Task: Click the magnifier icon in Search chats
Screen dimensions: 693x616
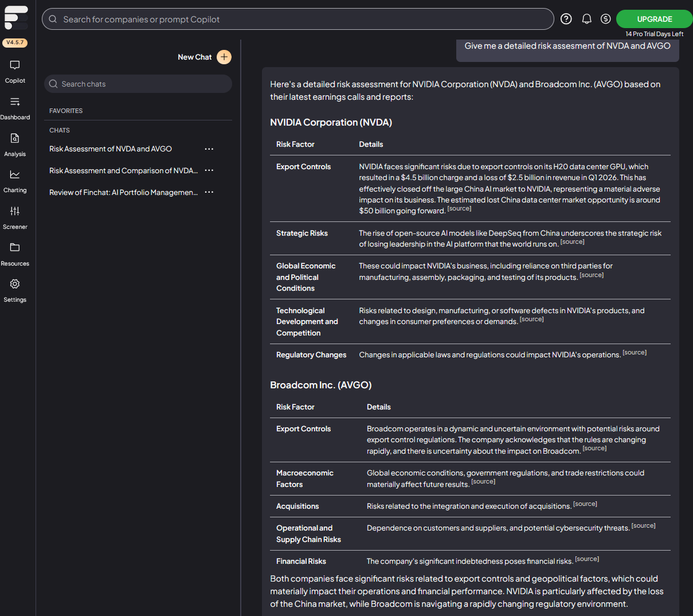Action: click(x=53, y=84)
